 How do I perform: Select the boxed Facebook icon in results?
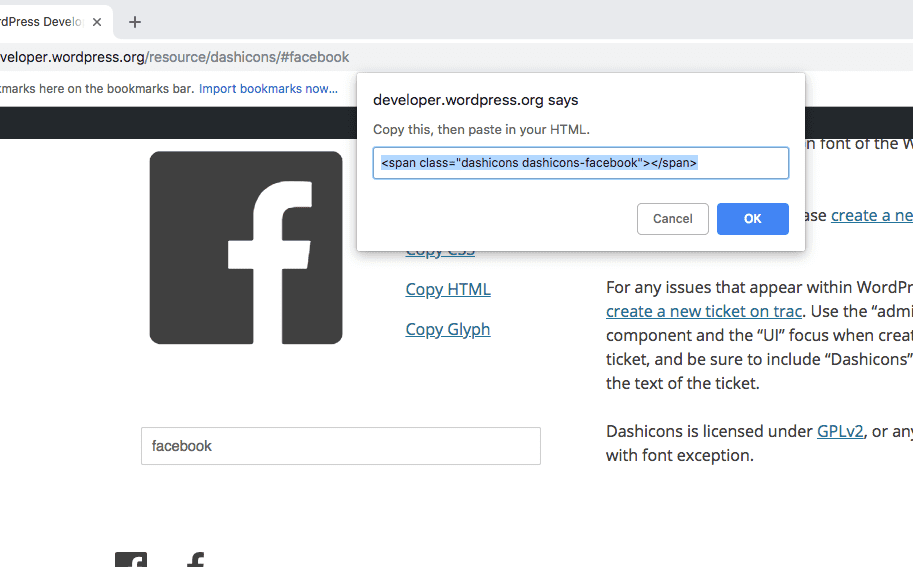(131, 560)
